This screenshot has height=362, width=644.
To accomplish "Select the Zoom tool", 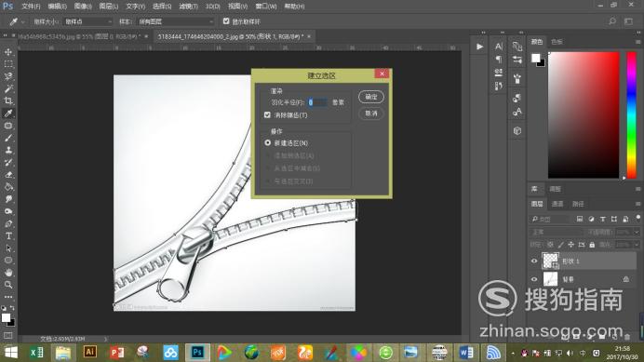I will 8,285.
